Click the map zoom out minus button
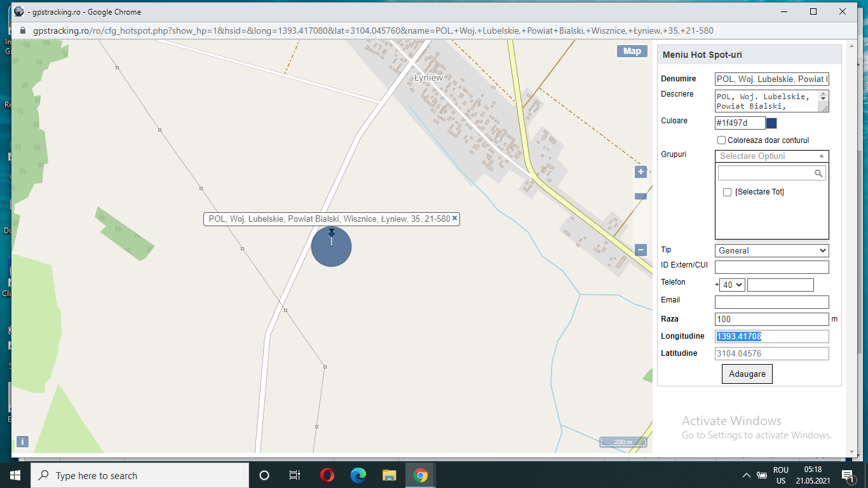The image size is (868, 488). click(641, 250)
